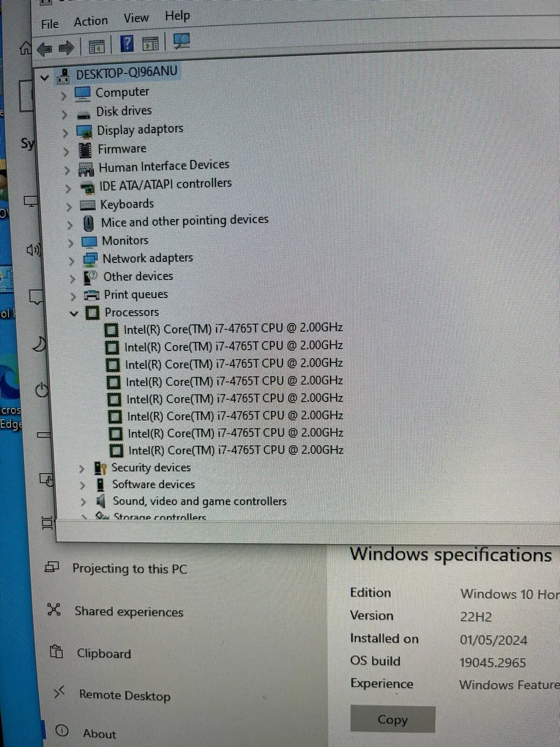Expand the Monitors chevron
This screenshot has width=560, height=747.
tap(71, 243)
